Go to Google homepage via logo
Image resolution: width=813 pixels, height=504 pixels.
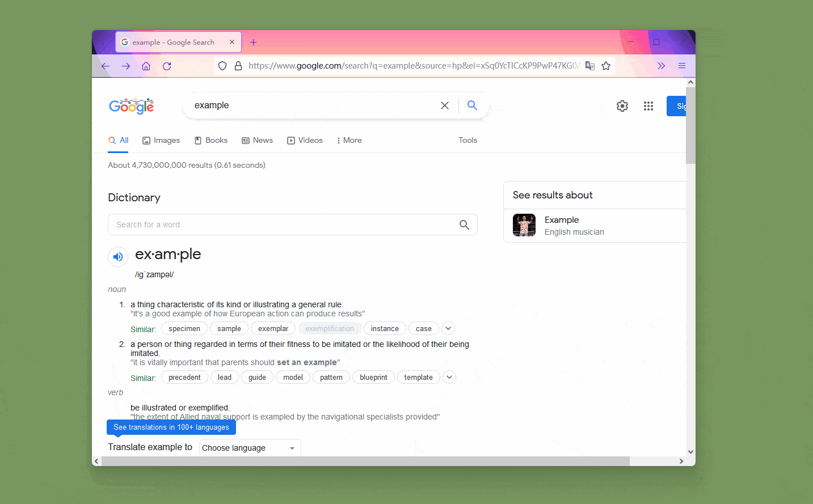[132, 106]
